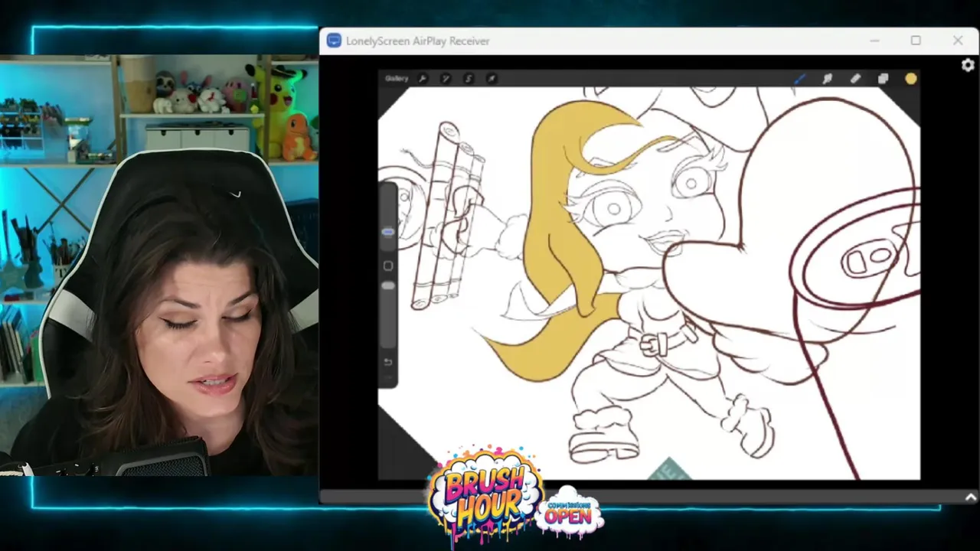
Task: Open the settings gear on stream overlay
Action: coord(968,66)
